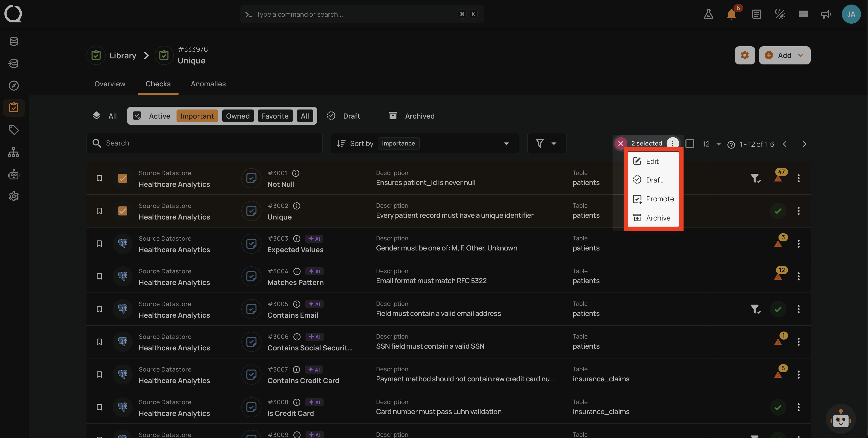Show Draft checks filter
868x438 pixels.
pyautogui.click(x=344, y=116)
